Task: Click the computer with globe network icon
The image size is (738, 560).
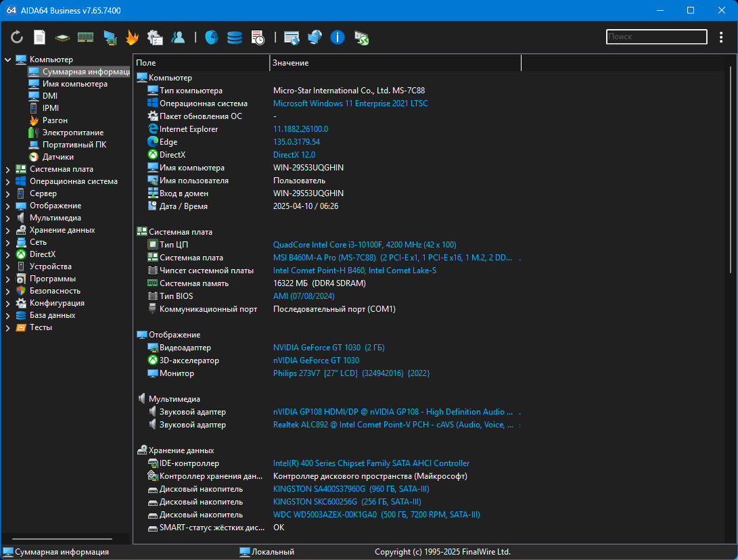Action: 315,37
